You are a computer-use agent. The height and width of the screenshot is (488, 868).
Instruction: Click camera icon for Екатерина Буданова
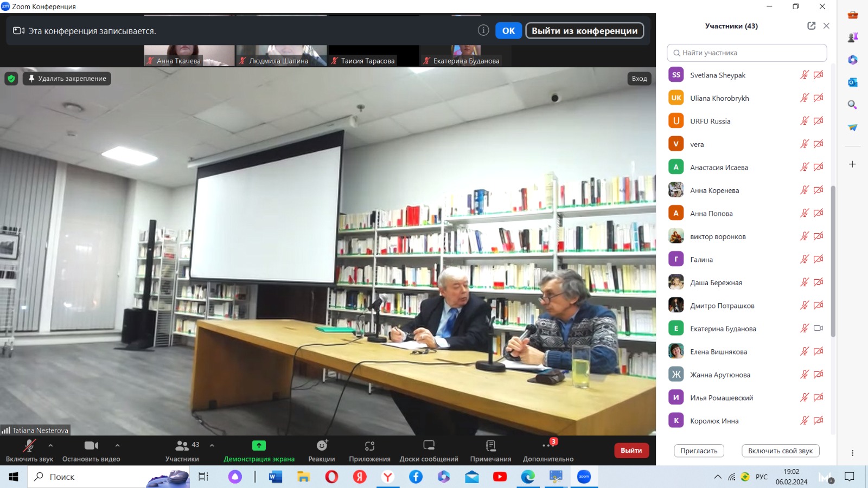(819, 328)
